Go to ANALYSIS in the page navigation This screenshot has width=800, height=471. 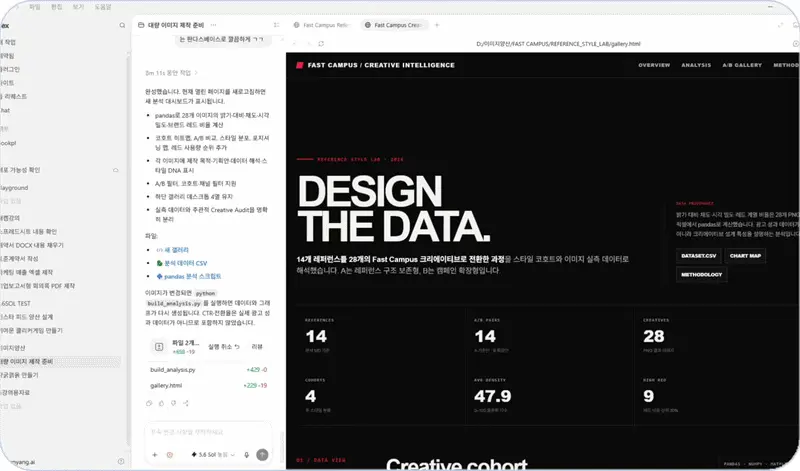point(696,65)
